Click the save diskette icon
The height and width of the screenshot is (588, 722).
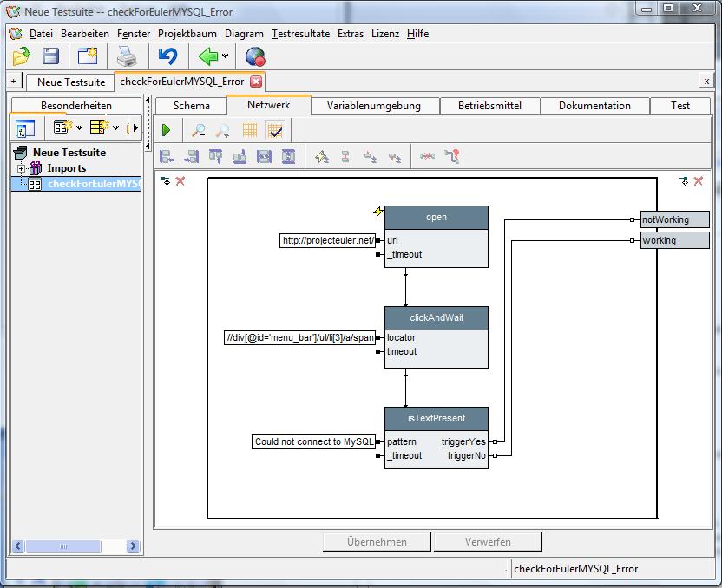(x=51, y=56)
